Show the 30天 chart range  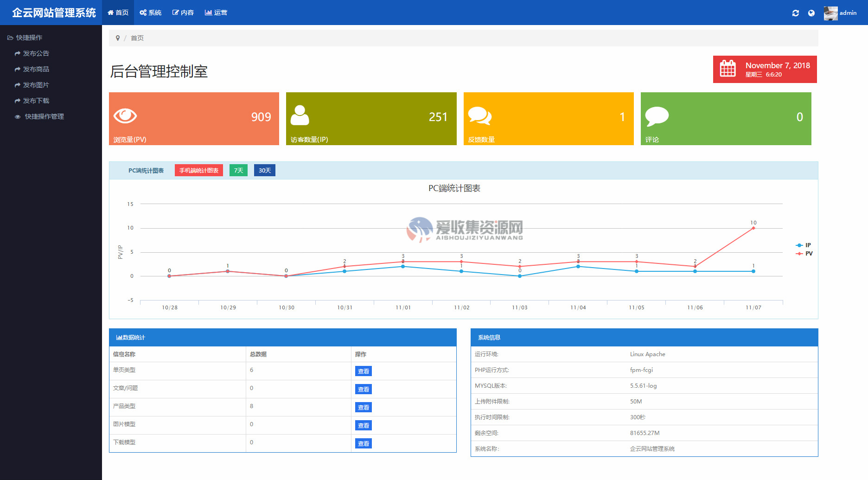pyautogui.click(x=264, y=170)
